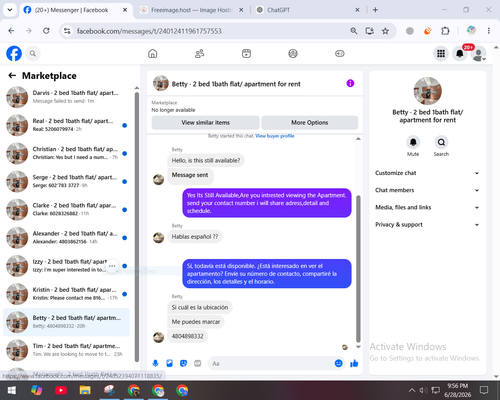
Task: Open the three-dot options on Izzy's chat
Action: click(x=112, y=266)
